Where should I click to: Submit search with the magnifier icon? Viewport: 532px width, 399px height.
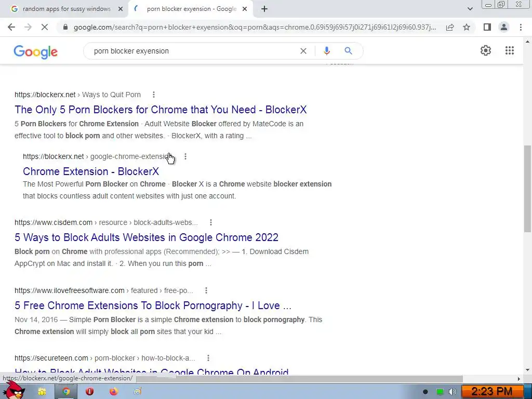348,51
